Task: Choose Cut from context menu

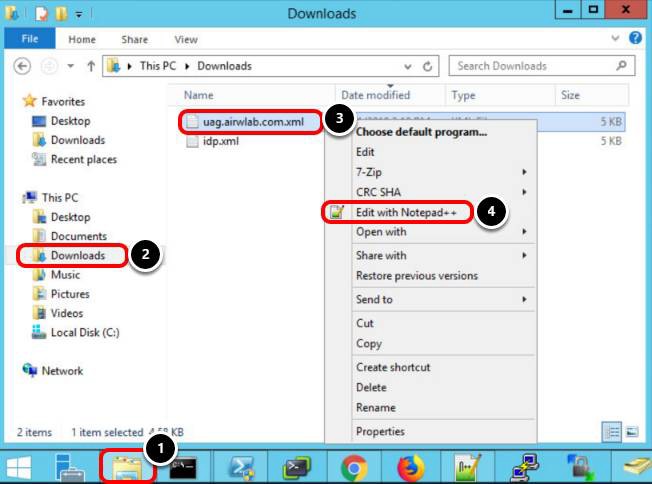Action: (x=365, y=323)
